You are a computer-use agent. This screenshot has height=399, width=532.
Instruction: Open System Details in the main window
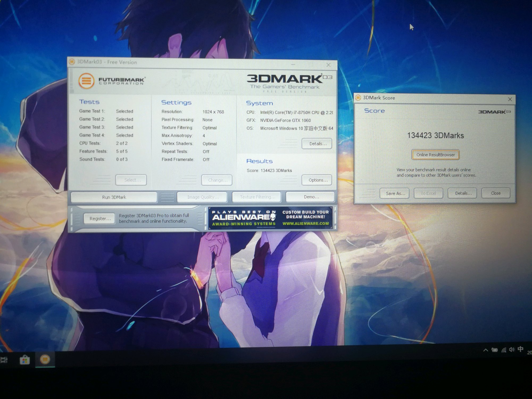tap(317, 144)
